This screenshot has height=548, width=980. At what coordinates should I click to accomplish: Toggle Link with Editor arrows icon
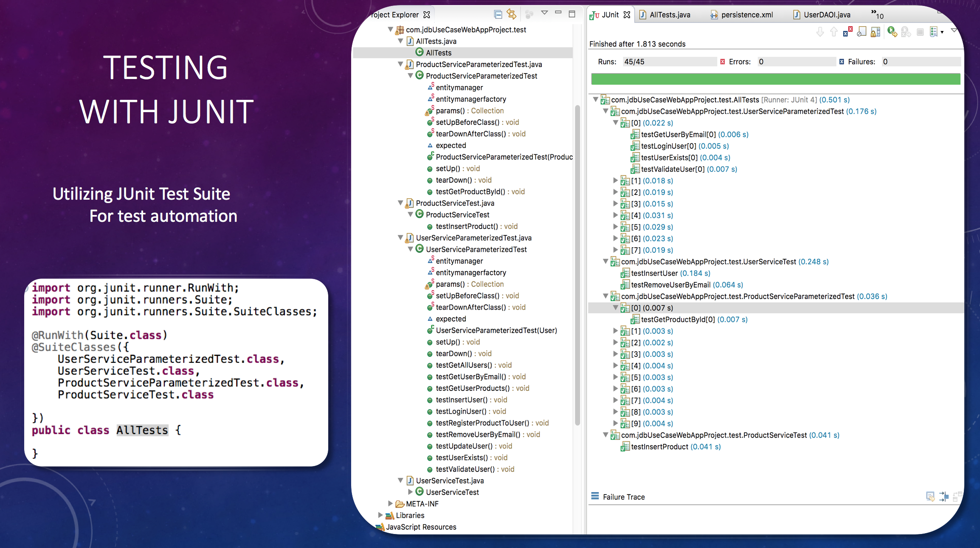tap(512, 14)
